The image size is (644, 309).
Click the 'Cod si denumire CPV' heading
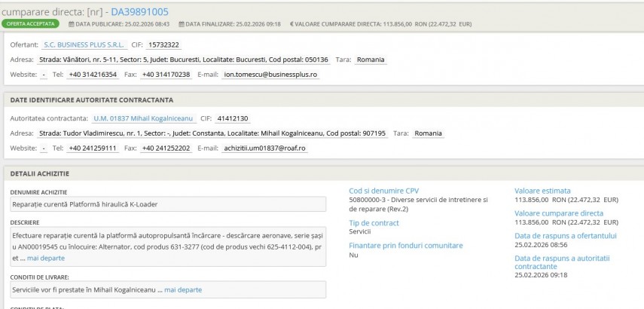tap(383, 191)
